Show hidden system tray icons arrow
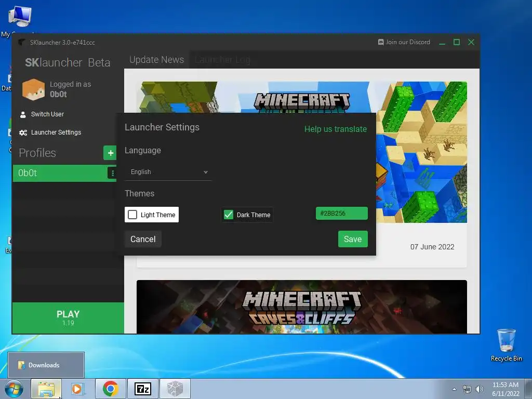Image resolution: width=532 pixels, height=399 pixels. [454, 389]
